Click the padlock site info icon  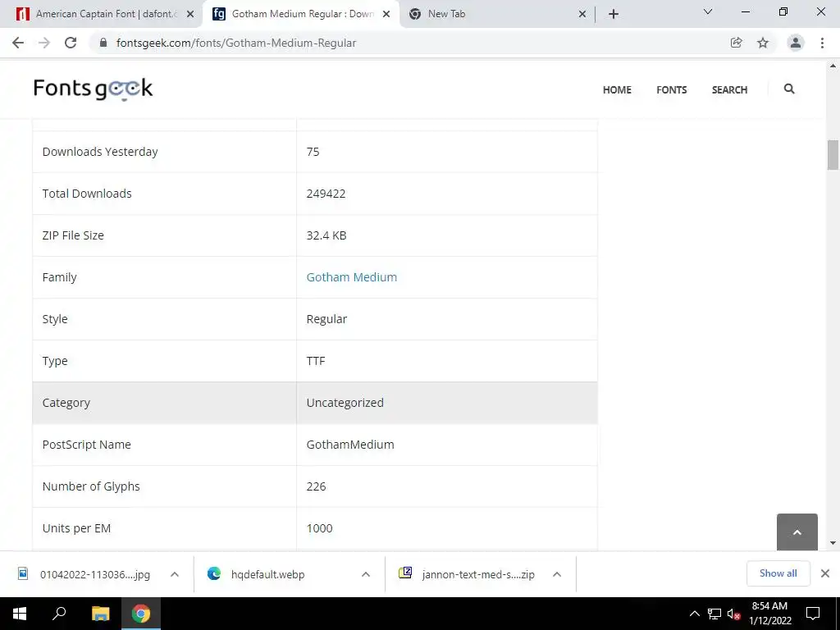click(104, 43)
